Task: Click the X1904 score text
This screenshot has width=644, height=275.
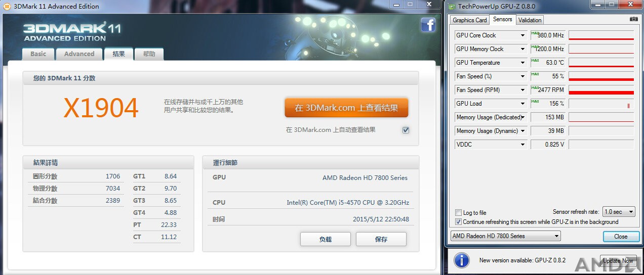Action: pyautogui.click(x=101, y=108)
